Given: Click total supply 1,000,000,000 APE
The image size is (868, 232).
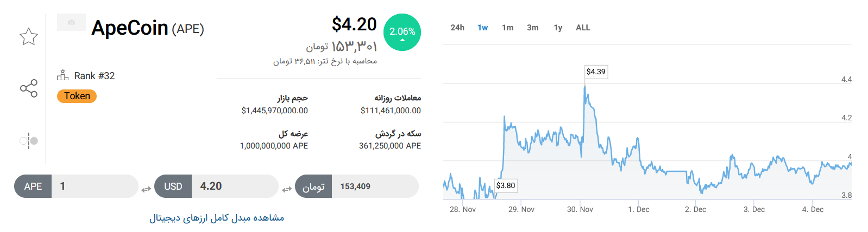Looking at the screenshot, I should 274,146.
